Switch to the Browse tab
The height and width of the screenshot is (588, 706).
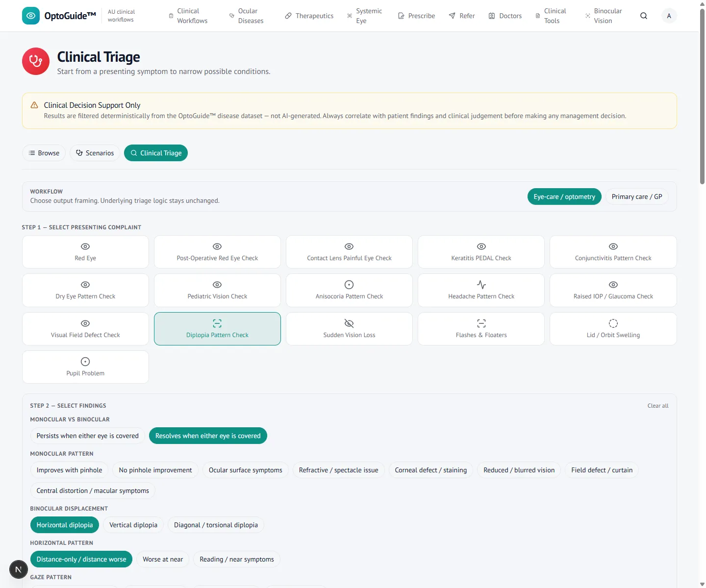pos(44,153)
